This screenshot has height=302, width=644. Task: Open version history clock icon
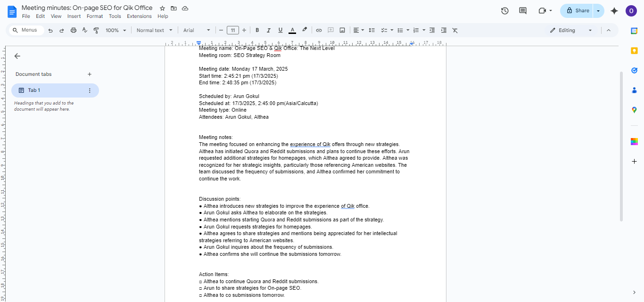[x=504, y=10]
